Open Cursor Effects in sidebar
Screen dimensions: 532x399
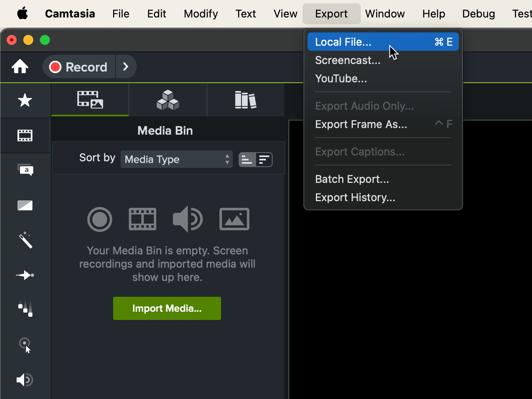point(25,345)
